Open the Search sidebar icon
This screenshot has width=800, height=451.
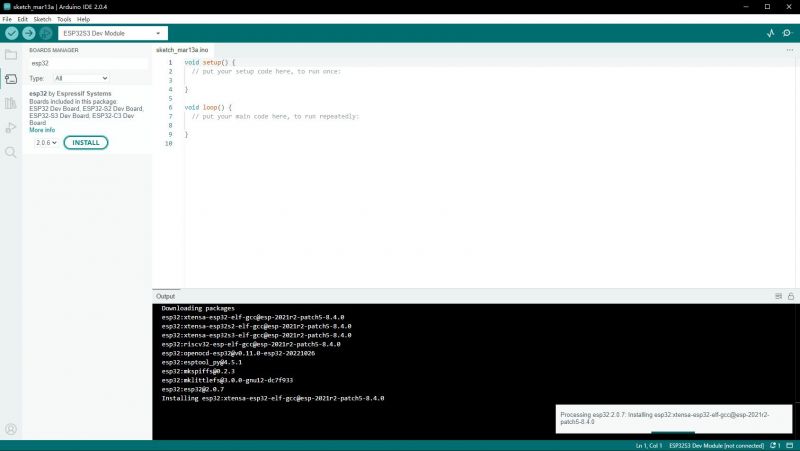point(11,152)
